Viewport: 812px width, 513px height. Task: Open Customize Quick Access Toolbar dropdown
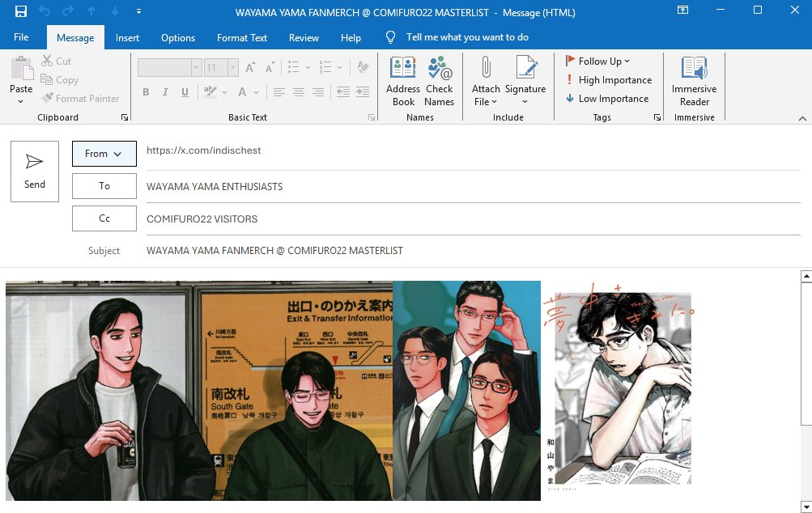(138, 11)
